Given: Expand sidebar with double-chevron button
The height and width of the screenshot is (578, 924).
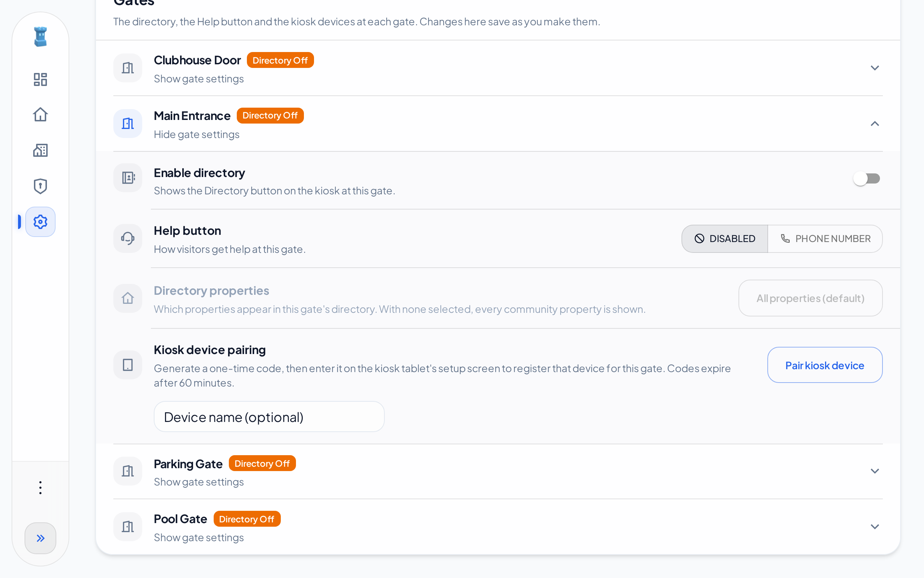Looking at the screenshot, I should point(40,538).
